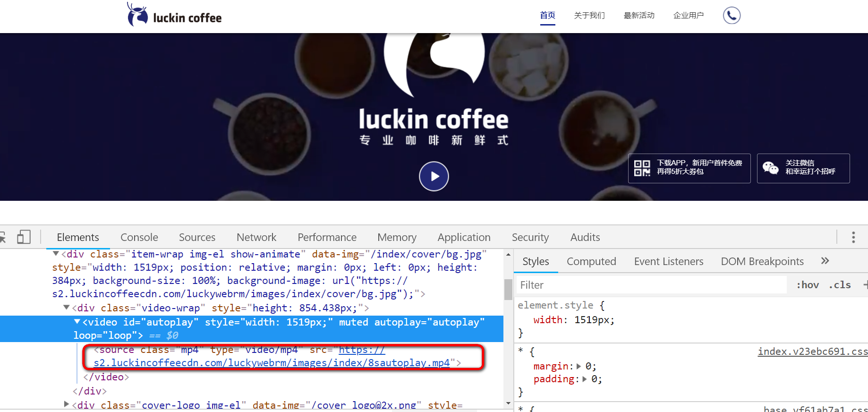This screenshot has height=412, width=868.
Task: Go to the 首页 nav item
Action: tap(548, 16)
